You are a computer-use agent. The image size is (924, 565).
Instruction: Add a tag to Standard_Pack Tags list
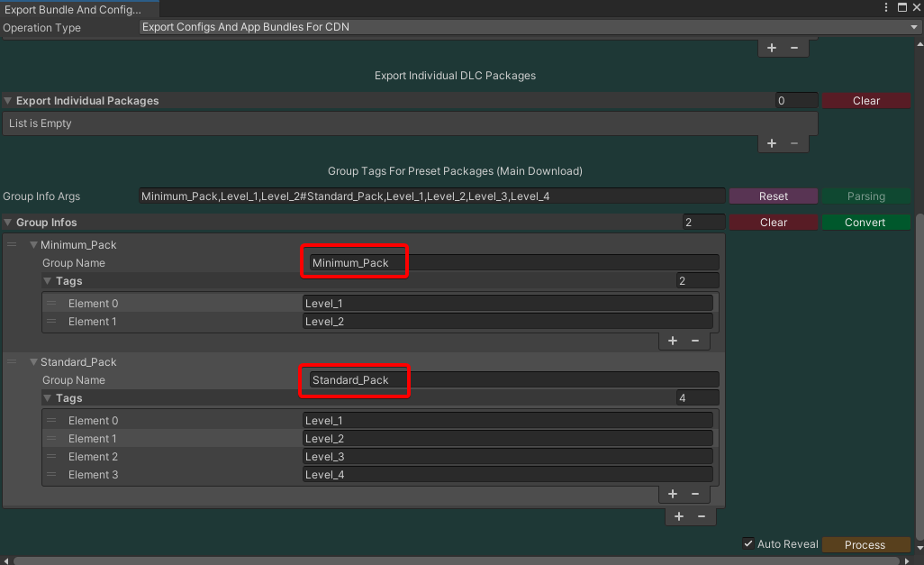(673, 494)
